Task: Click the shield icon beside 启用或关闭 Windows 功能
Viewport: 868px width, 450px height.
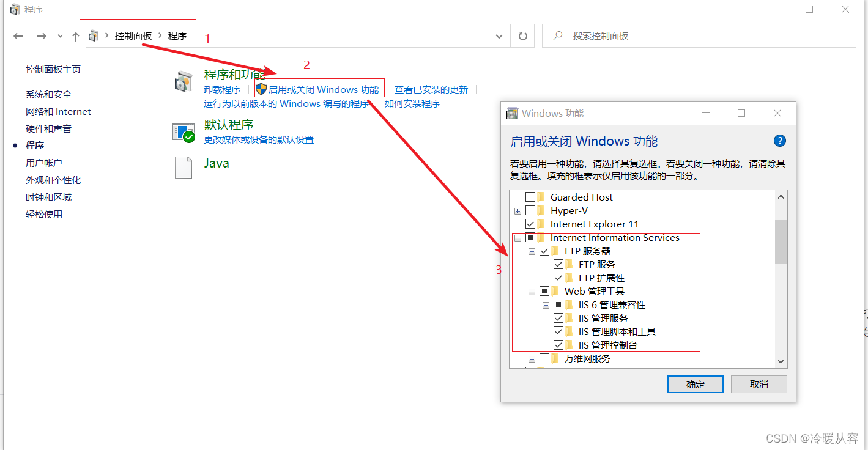Action: pyautogui.click(x=261, y=89)
